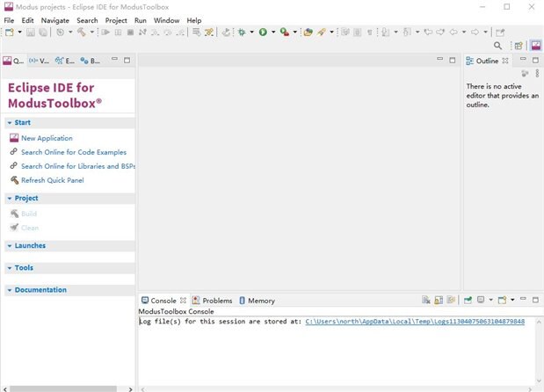The image size is (544, 392).
Task: Click the New wizard toolbar icon
Action: [x=10, y=33]
